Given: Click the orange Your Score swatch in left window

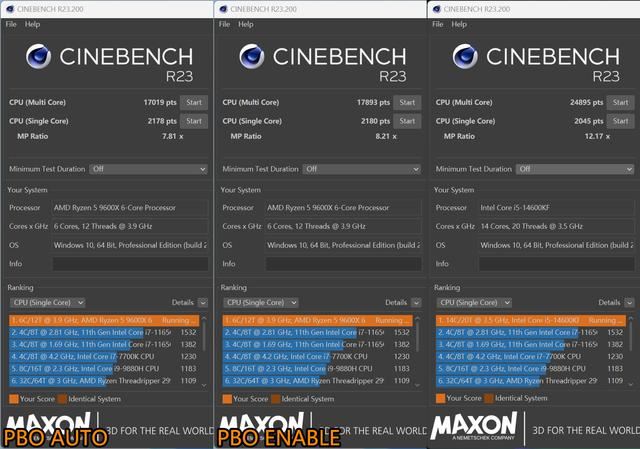Looking at the screenshot, I should (12, 398).
